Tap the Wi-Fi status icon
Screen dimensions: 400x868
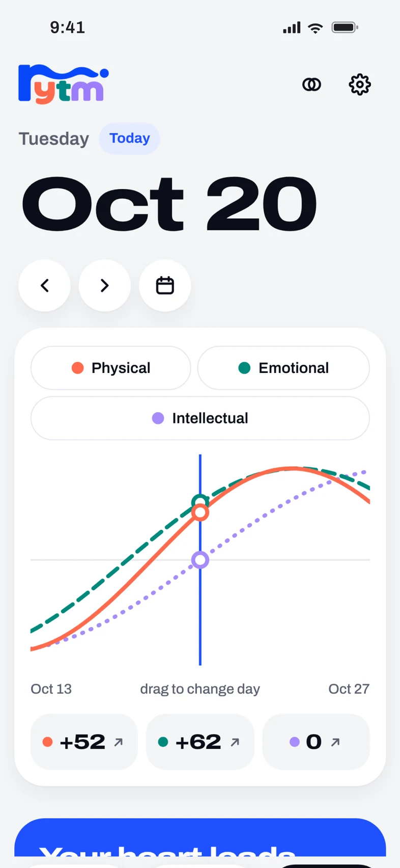click(x=316, y=28)
